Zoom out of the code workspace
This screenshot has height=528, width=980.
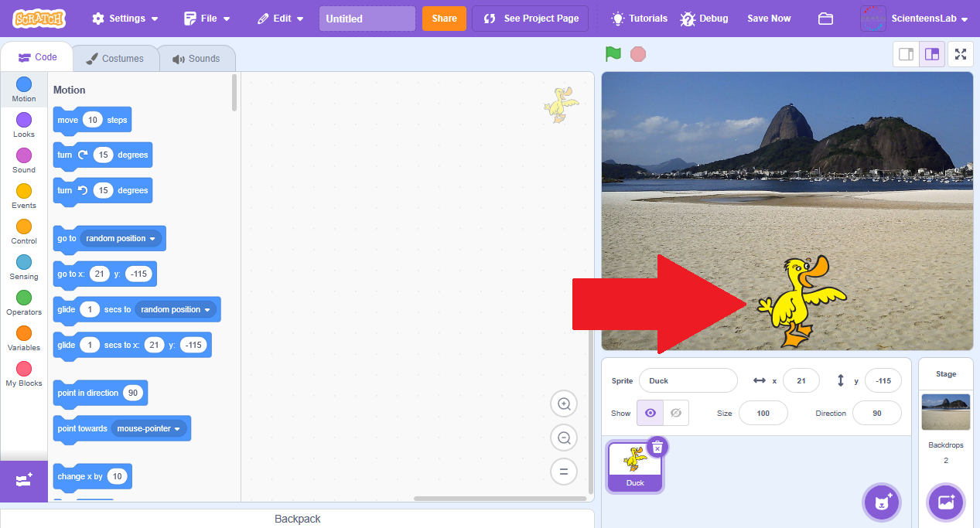click(564, 438)
